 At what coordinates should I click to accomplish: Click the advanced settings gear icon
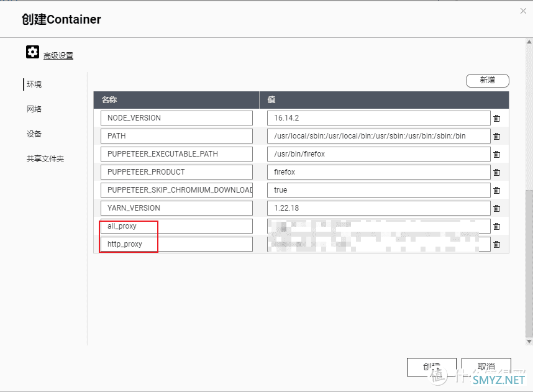(x=32, y=52)
